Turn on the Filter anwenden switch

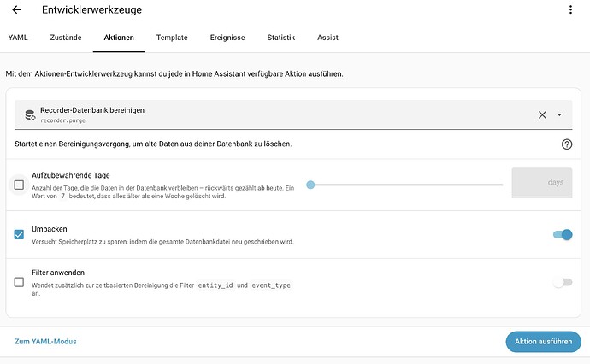click(563, 282)
